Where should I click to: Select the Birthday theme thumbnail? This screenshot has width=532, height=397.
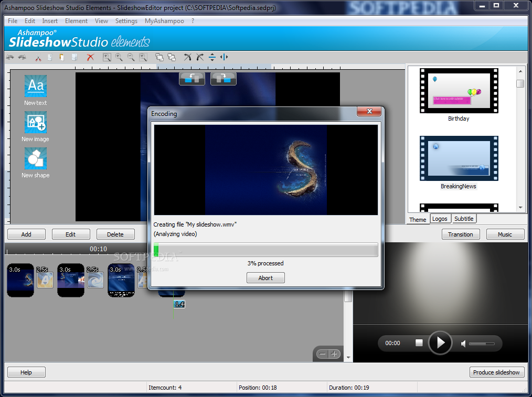click(459, 91)
